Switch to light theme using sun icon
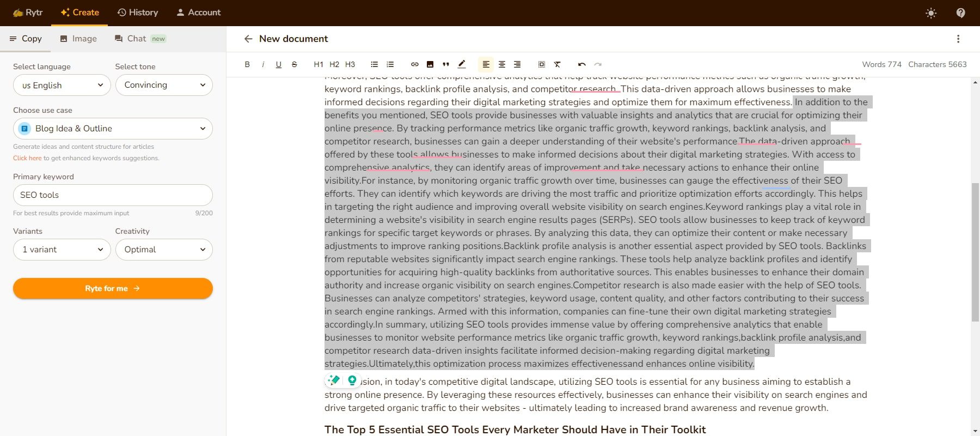The width and height of the screenshot is (980, 436). click(931, 13)
